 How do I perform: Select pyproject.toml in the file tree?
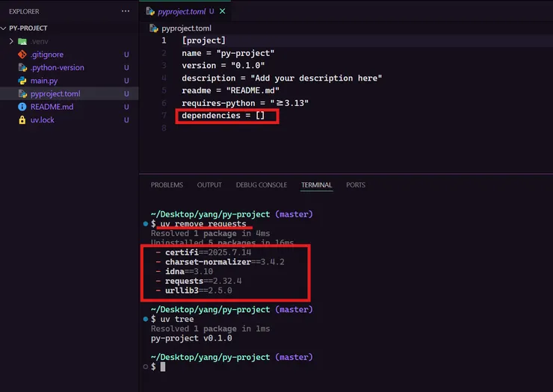pyautogui.click(x=55, y=94)
